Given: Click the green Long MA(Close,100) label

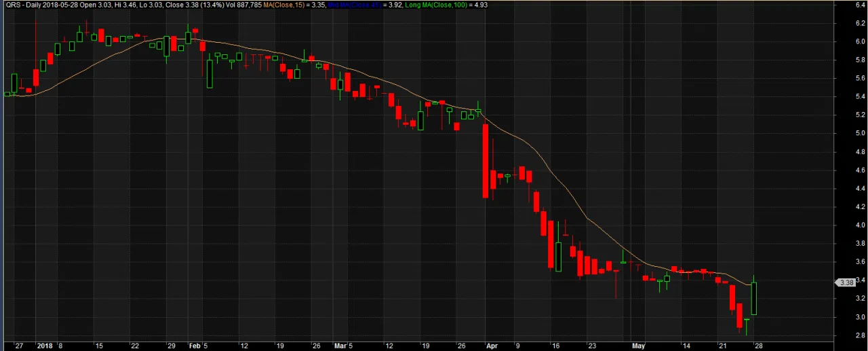Looking at the screenshot, I should (439, 5).
